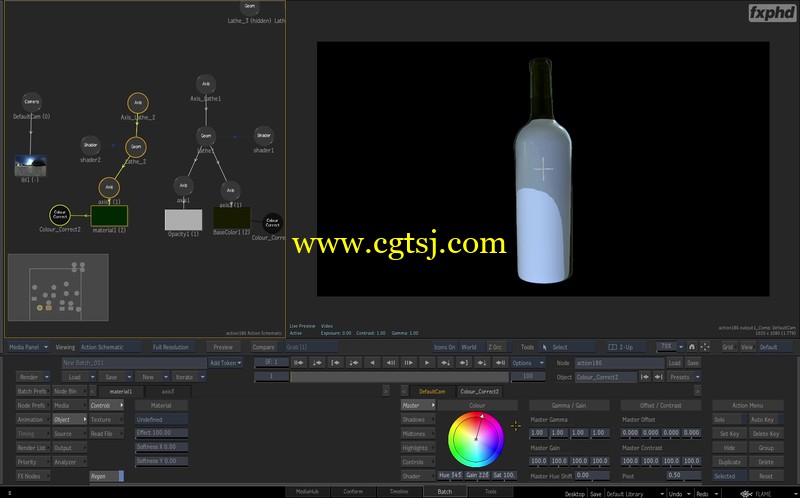
Task: Click the play backward button
Action: pos(372,363)
